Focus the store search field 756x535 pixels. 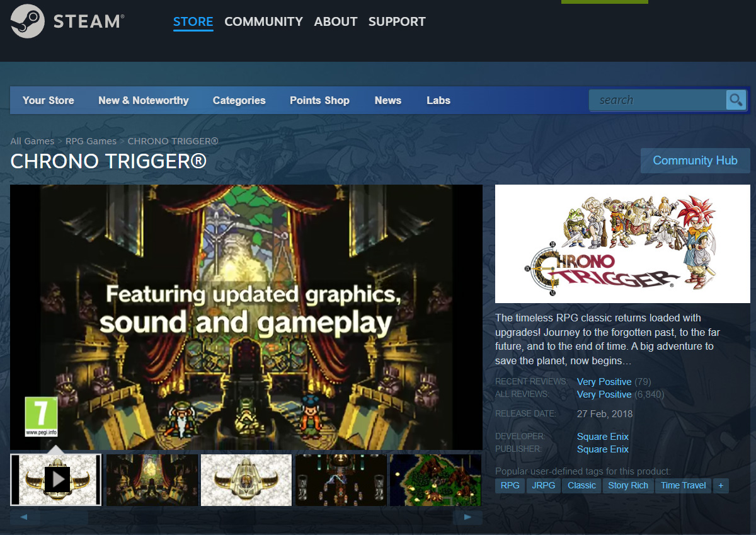tap(657, 100)
